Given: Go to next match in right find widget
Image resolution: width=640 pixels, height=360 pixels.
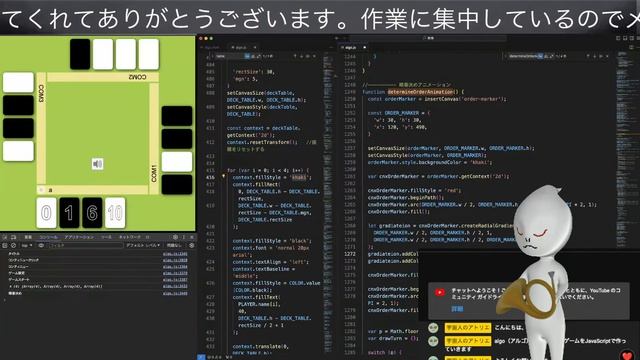Looking at the screenshot, I should click(594, 56).
